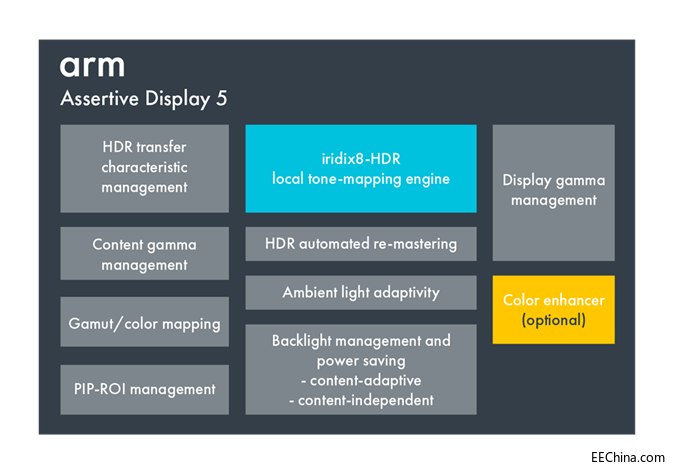Click the Assertive Display 5 title

(x=144, y=99)
